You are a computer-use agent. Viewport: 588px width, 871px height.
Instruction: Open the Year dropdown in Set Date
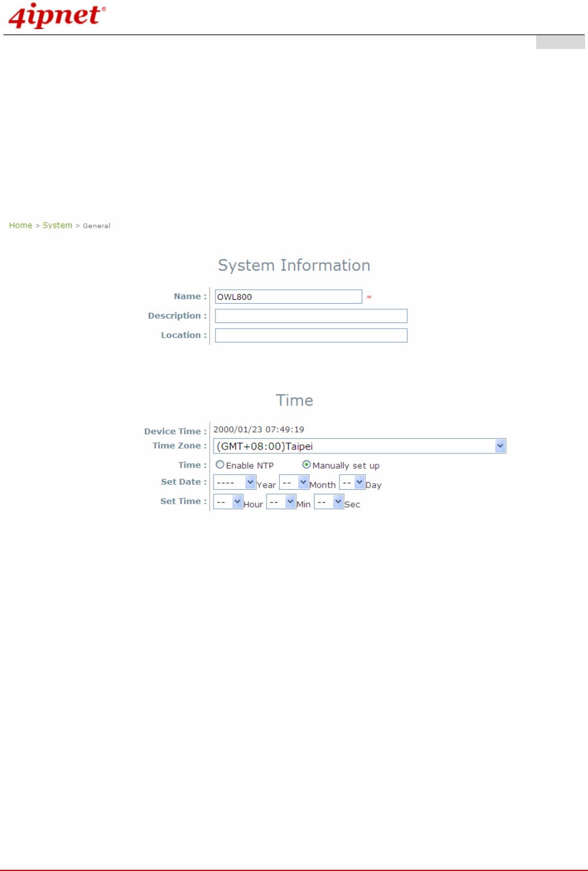234,482
